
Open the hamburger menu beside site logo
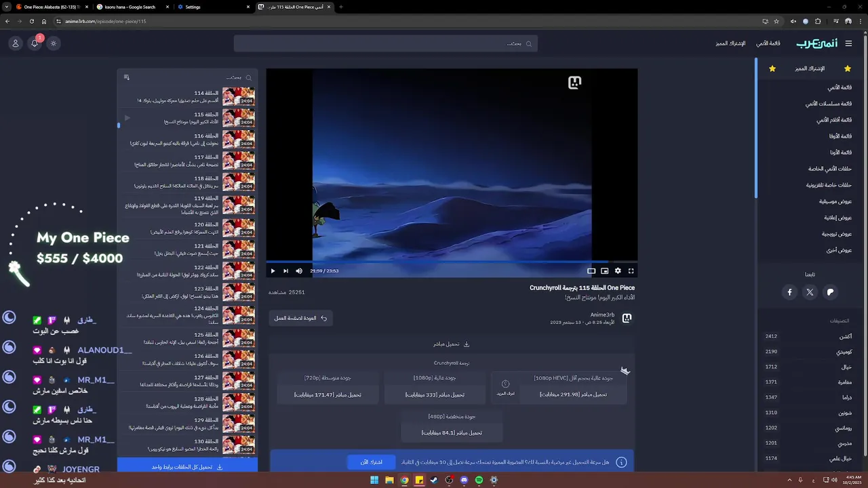coord(848,43)
